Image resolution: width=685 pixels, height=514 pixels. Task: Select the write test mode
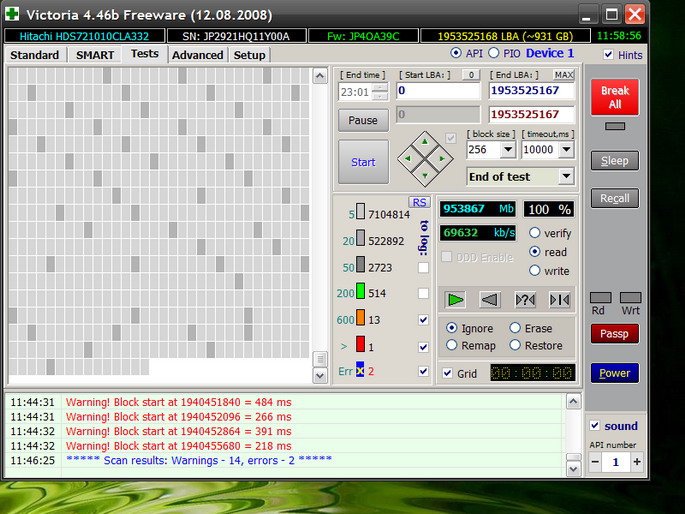(x=535, y=271)
